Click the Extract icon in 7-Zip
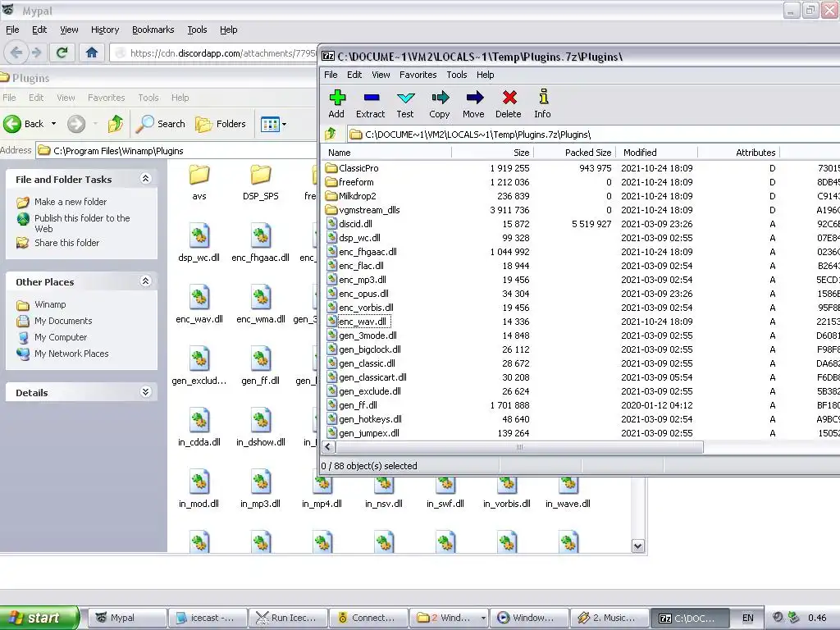Image resolution: width=840 pixels, height=630 pixels. (x=371, y=104)
